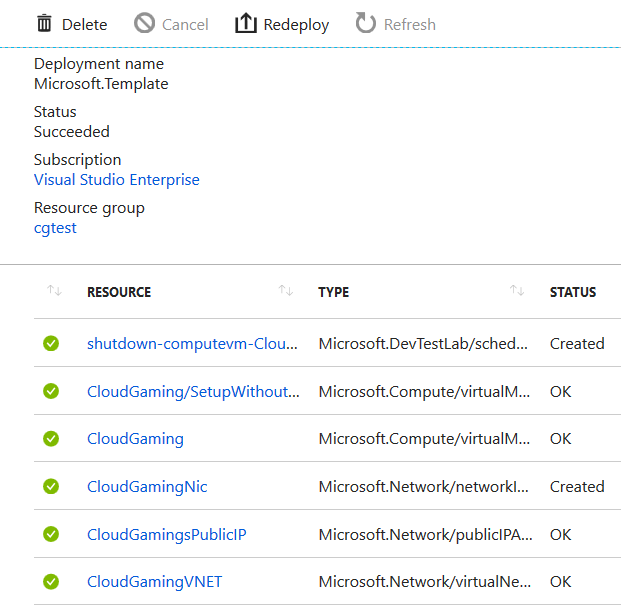
Task: Sort by the TYPE column arrows
Action: click(x=517, y=292)
